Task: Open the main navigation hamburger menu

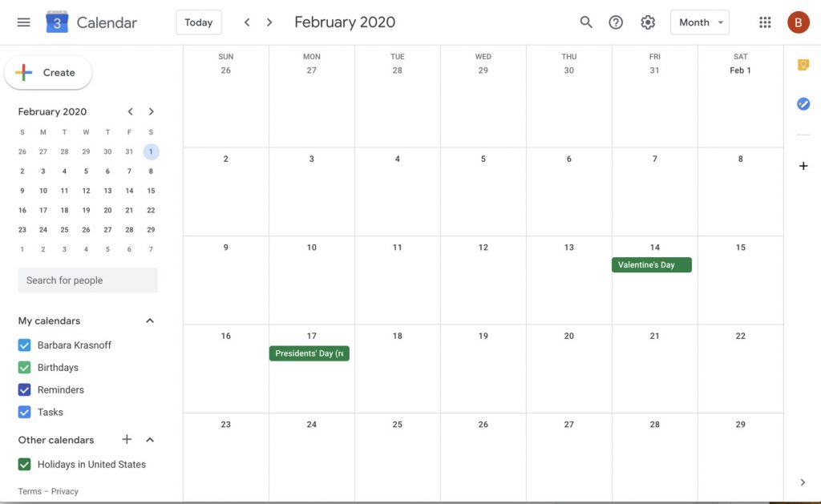Action: click(23, 22)
